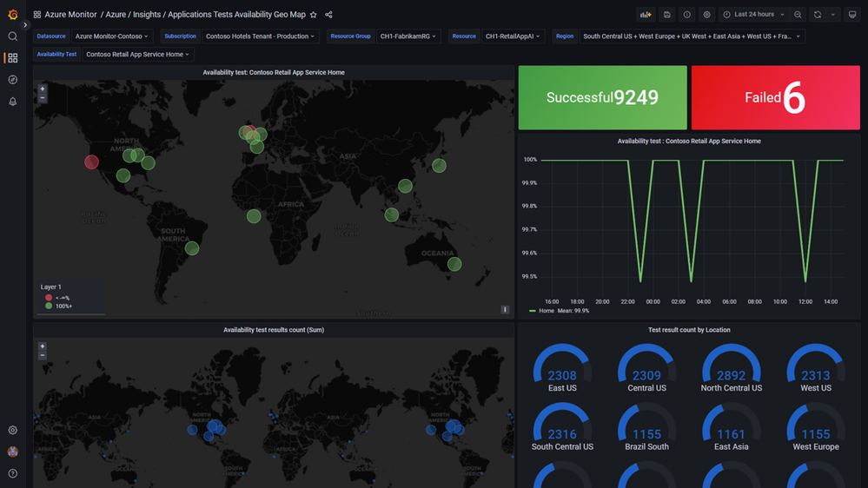Select the East US gauge 2308
This screenshot has height=488, width=868.
tap(562, 368)
